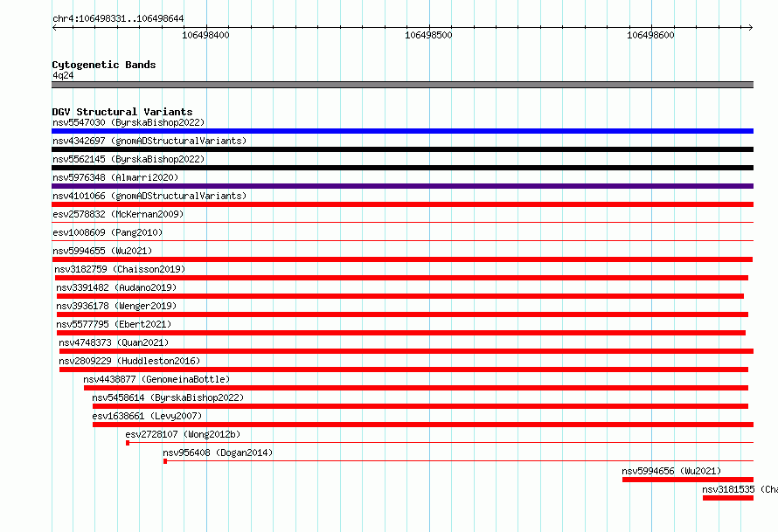
Task: Open nsv4342697 (gnomADStructuralVariants) label
Action: coord(149,141)
